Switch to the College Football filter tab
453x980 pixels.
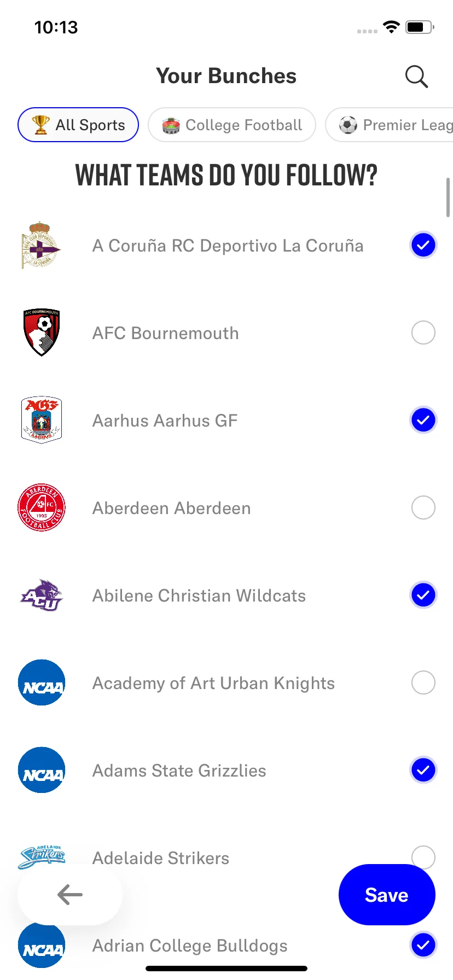[232, 125]
